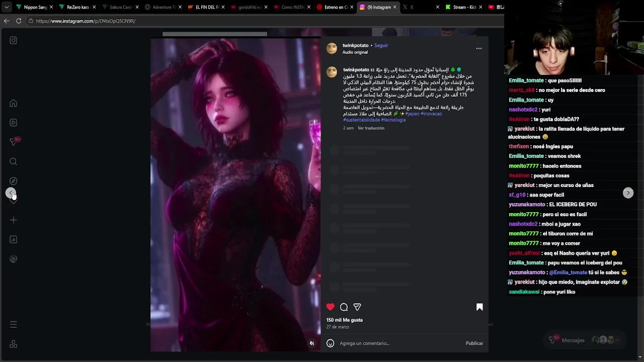644x362 pixels.
Task: Open twinkpotato username in post header
Action: (356, 45)
